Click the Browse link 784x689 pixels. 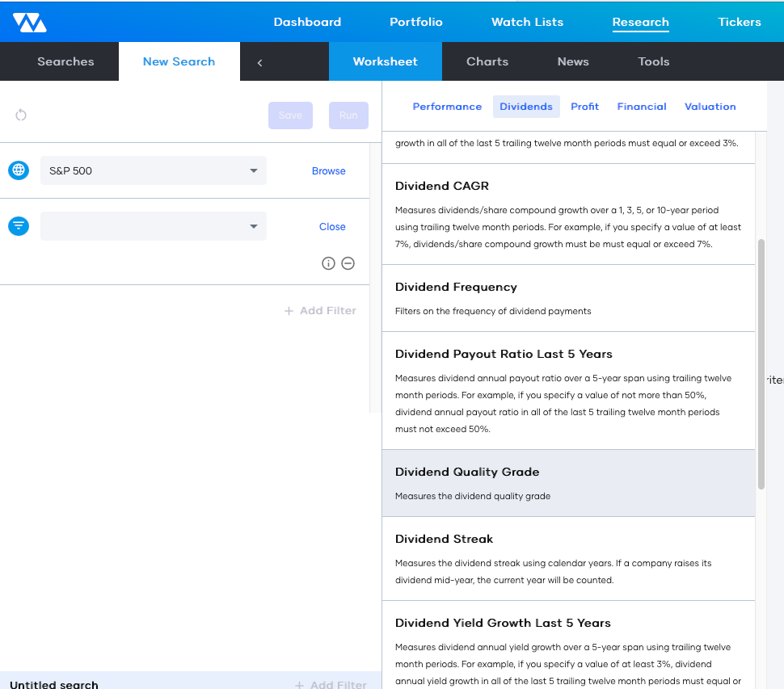coord(328,171)
